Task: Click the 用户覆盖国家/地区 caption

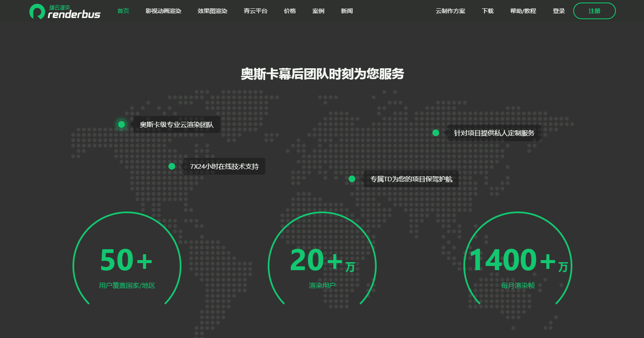Action: click(x=127, y=286)
